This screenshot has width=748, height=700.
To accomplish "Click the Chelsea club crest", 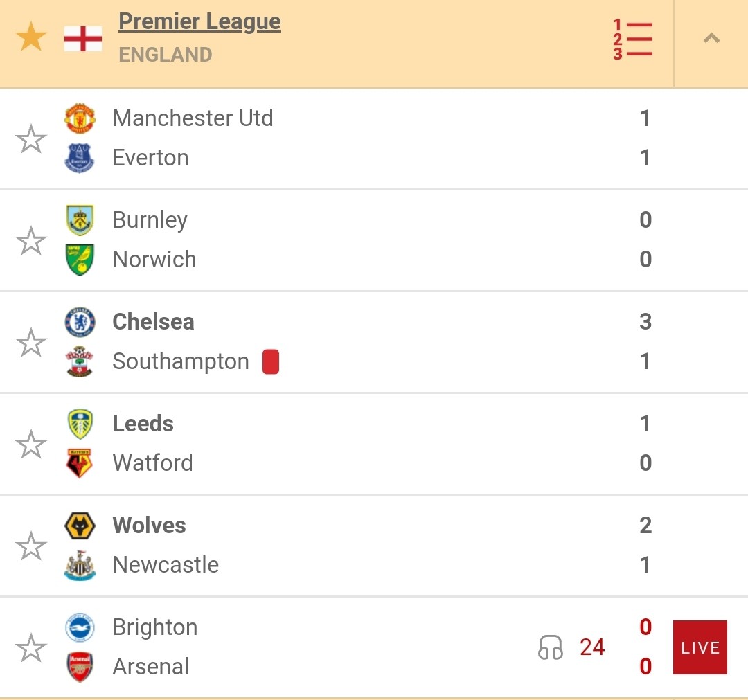I will tap(80, 322).
